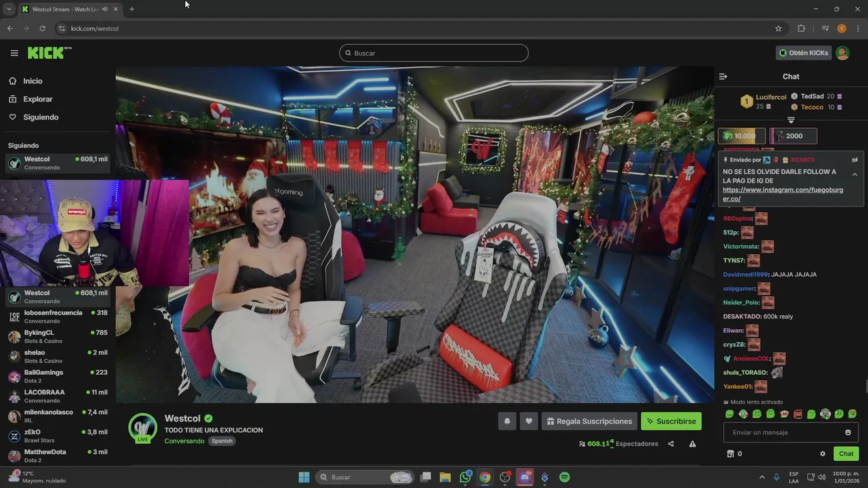Viewport: 868px width, 488px height.
Task: Reload the page
Action: tap(42, 28)
